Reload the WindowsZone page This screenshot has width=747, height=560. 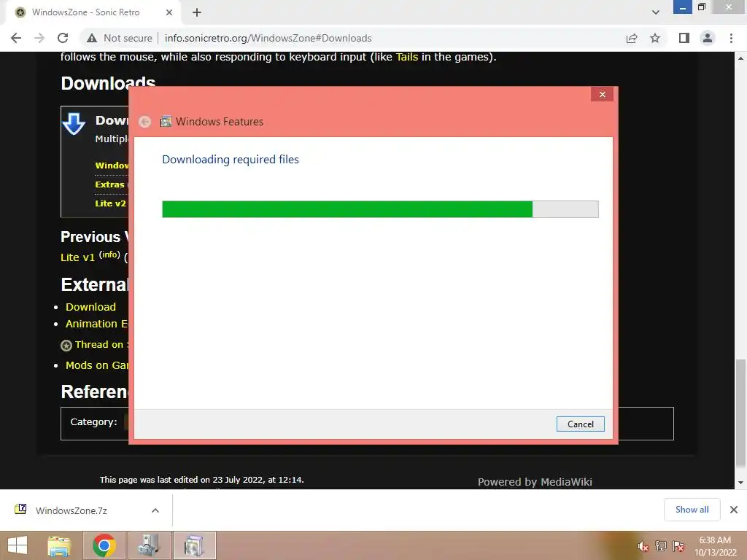coord(63,38)
